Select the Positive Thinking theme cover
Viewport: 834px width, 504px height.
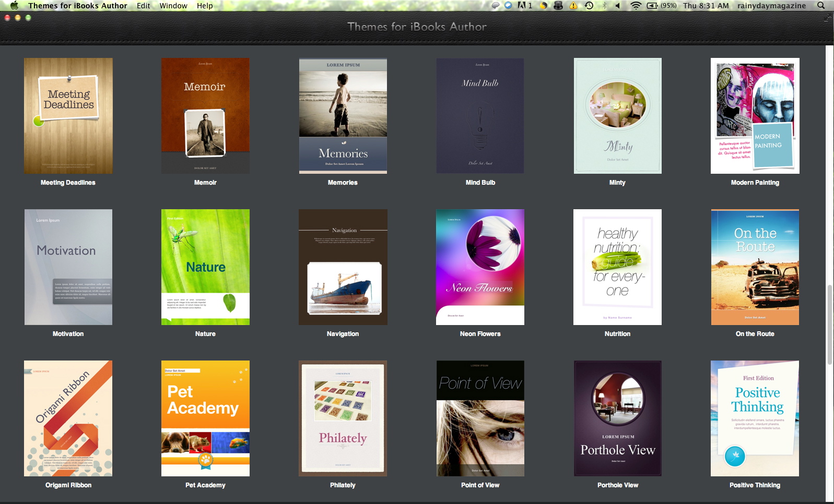pos(755,418)
